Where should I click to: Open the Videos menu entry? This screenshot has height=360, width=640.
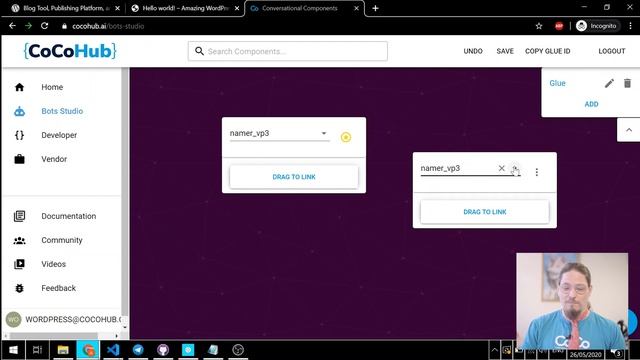[x=53, y=264]
